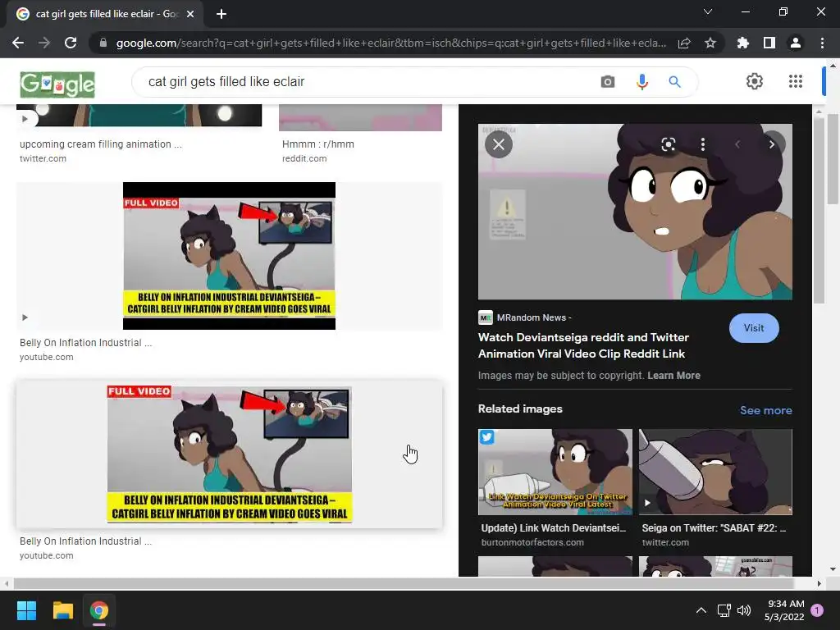Screen dimensions: 840x630
Task: Open the Learn More copyright link
Action: tap(673, 376)
